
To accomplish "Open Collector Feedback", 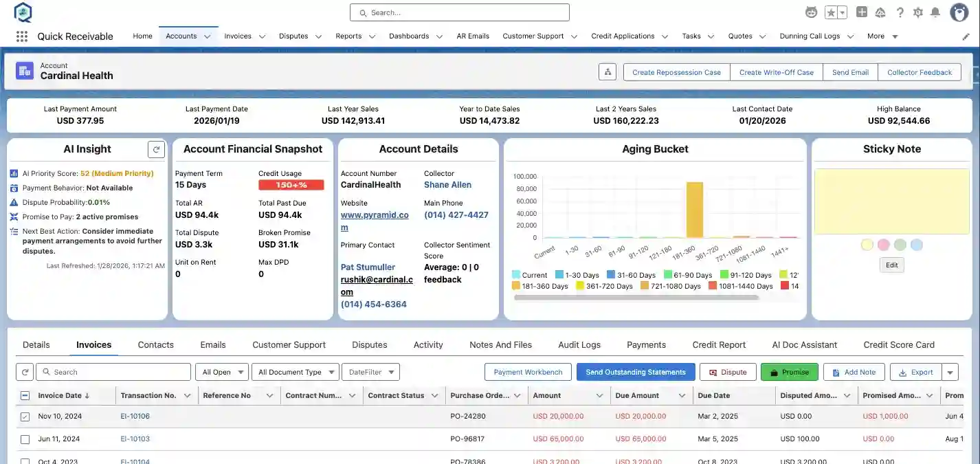I will pos(920,72).
